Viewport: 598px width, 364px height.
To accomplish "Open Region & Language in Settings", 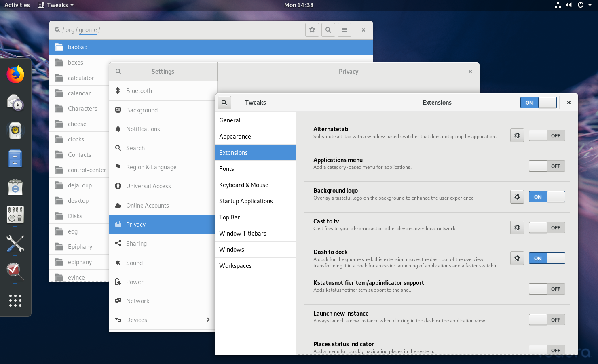I will pos(162,167).
